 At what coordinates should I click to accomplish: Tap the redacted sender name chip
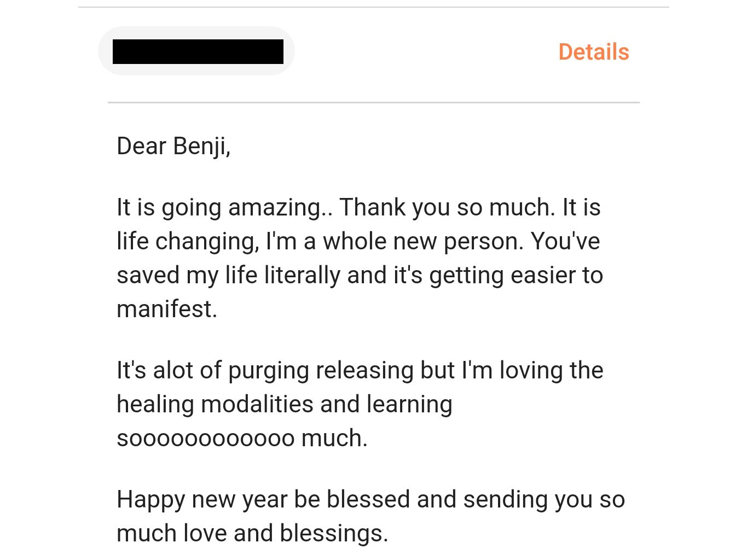point(196,51)
